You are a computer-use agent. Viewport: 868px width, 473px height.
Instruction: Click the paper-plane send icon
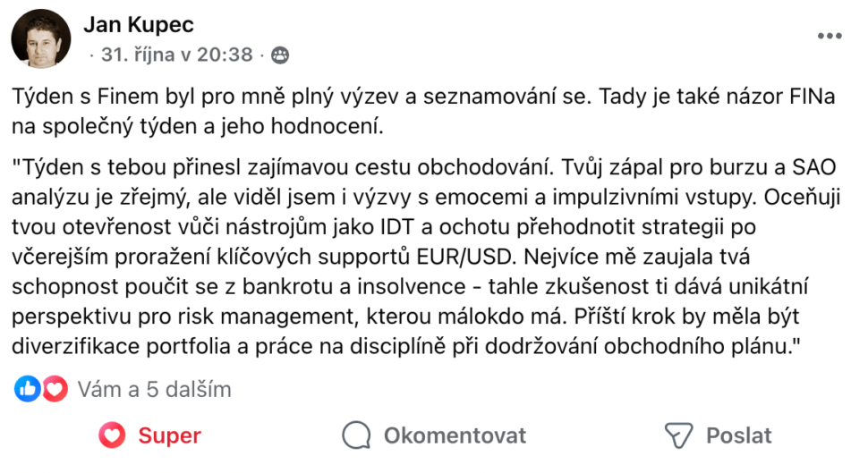[x=679, y=435]
